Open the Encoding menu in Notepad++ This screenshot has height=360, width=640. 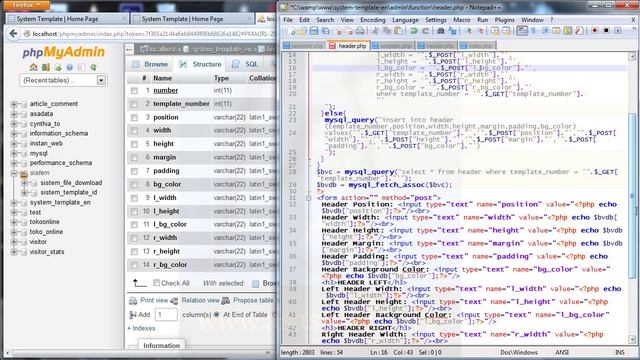(x=373, y=20)
